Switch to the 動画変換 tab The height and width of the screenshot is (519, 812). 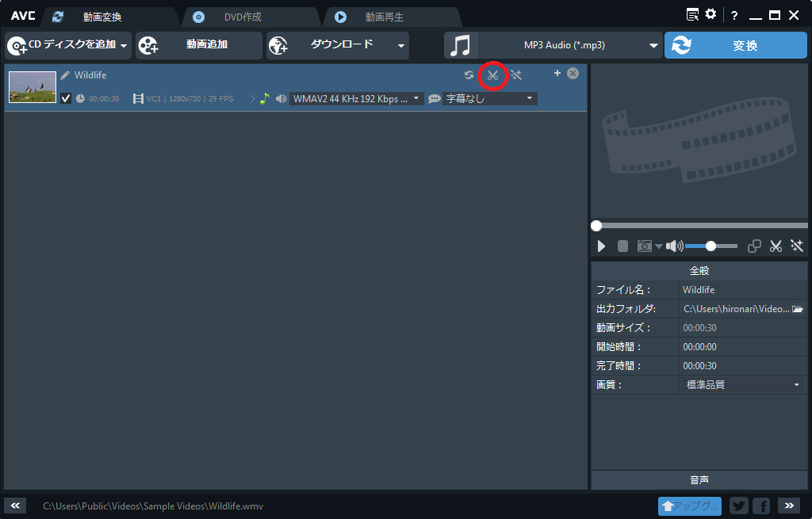tap(102, 17)
